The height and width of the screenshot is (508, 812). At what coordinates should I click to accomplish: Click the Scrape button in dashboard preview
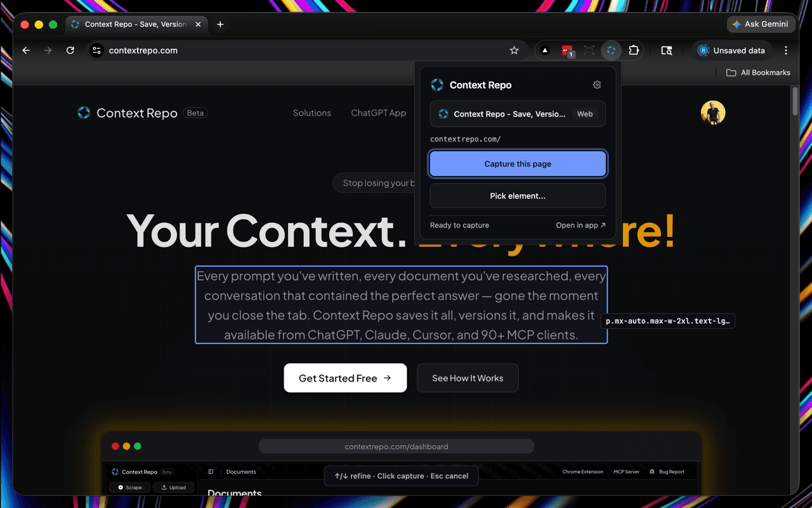pos(130,488)
